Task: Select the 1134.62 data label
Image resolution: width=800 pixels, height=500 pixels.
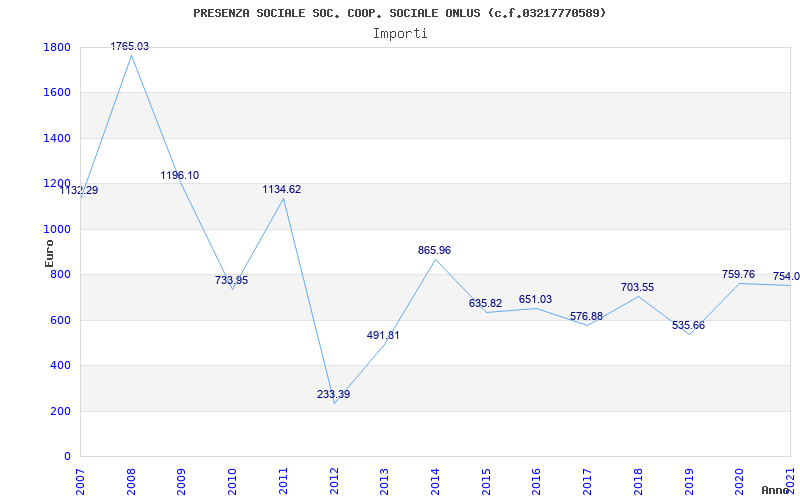Action: click(x=282, y=190)
